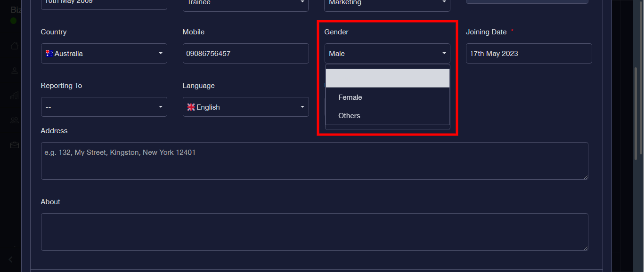Close the Gender dropdown showing Male
This screenshot has height=272, width=644.
click(387, 54)
